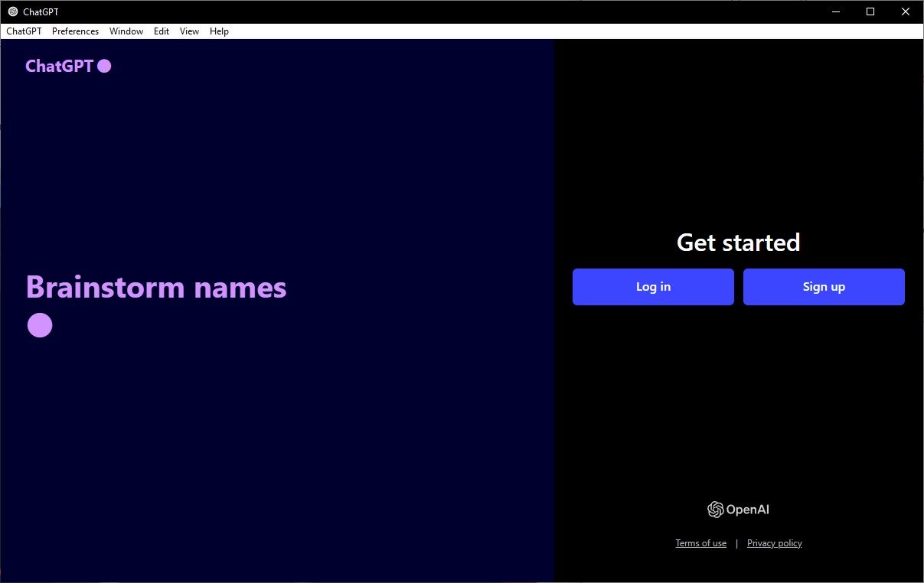The height and width of the screenshot is (583, 924).
Task: Click the "Brainstorm names" headline text
Action: tap(156, 288)
